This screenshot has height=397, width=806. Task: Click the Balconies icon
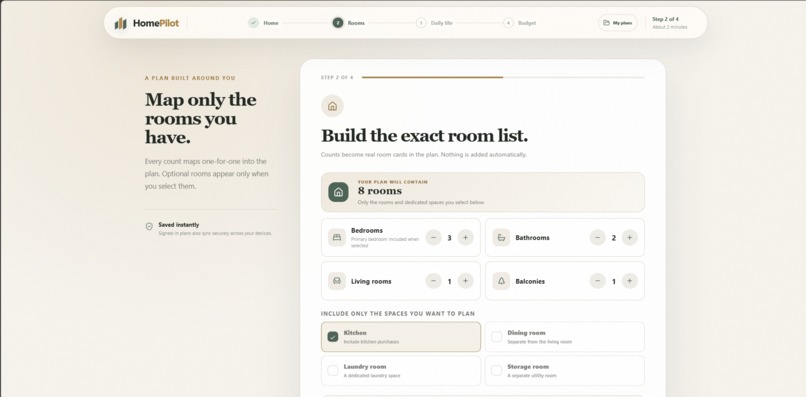[x=501, y=281]
